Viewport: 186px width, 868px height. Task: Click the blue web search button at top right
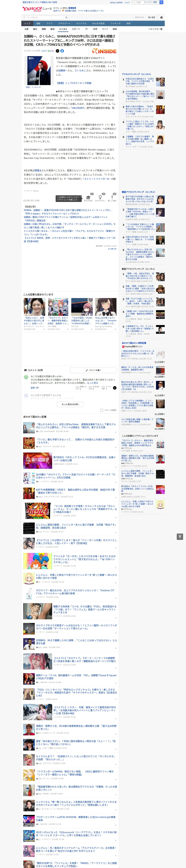click(161, 2)
